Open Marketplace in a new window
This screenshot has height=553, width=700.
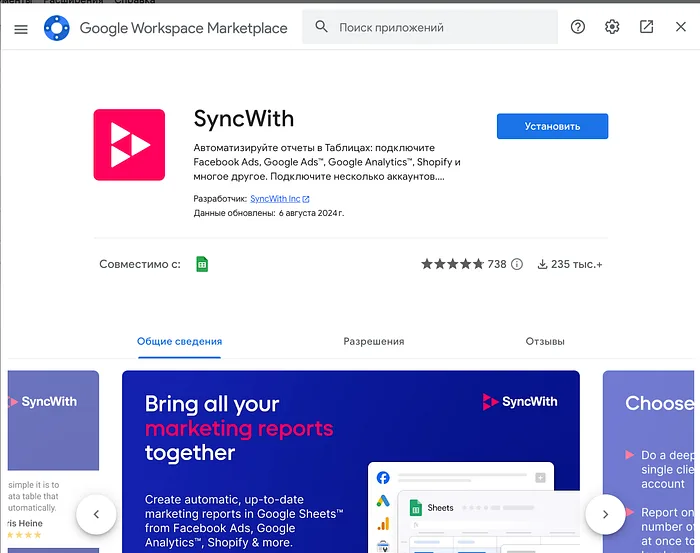646,27
